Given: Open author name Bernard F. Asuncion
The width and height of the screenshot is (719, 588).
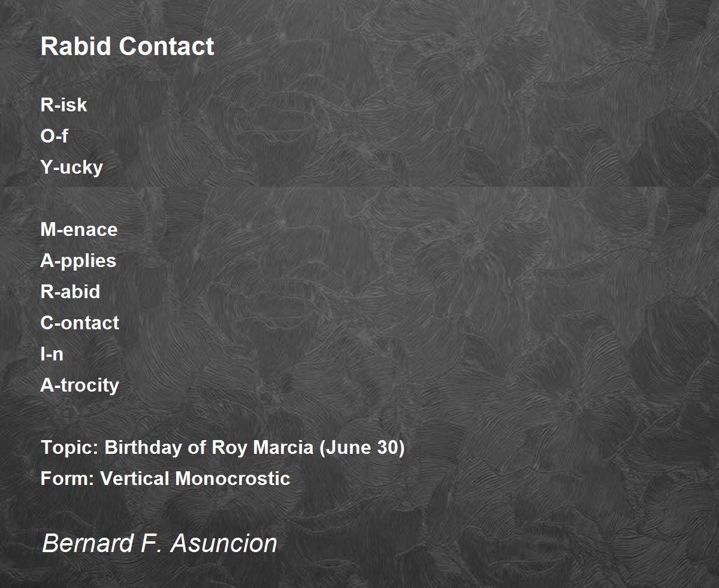Looking at the screenshot, I should 159,543.
